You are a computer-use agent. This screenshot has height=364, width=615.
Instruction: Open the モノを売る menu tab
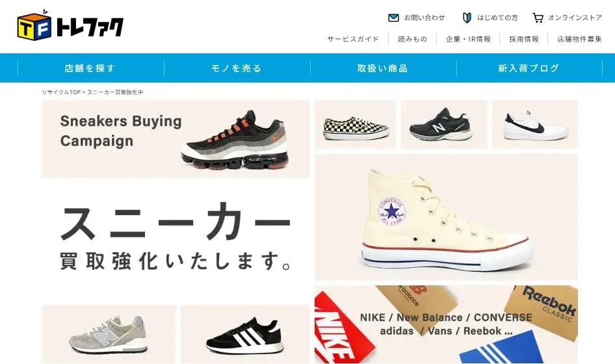[237, 68]
